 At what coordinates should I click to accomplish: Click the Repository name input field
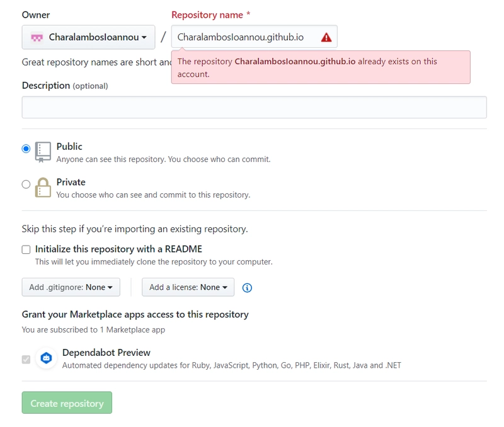click(246, 37)
